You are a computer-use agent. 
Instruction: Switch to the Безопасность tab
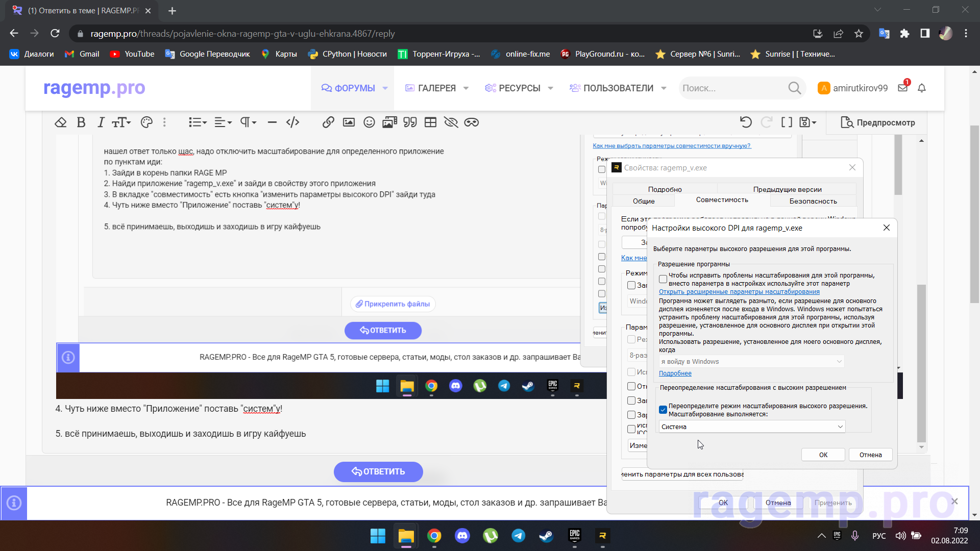click(813, 201)
